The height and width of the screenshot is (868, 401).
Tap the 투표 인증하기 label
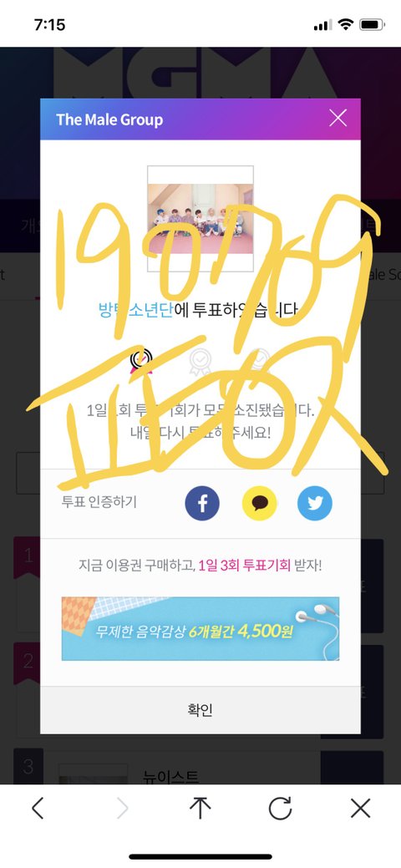[99, 502]
